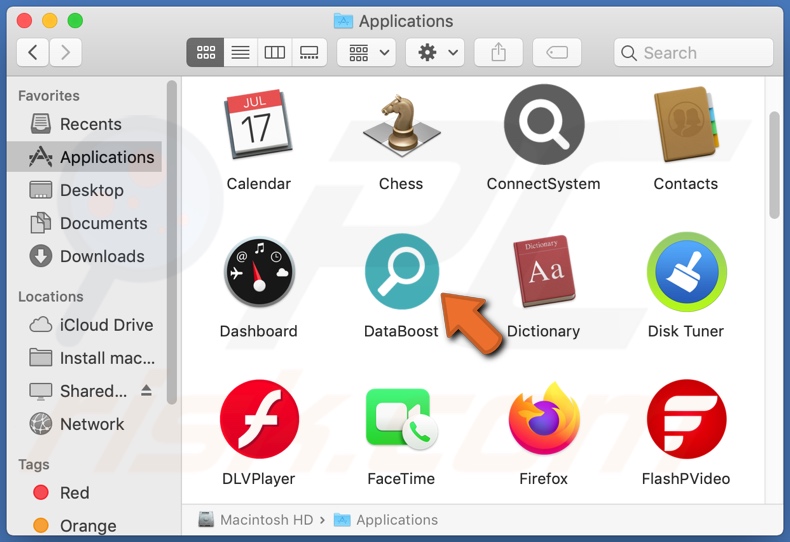
Task: Click Macintosh HD in the path bar
Action: (x=255, y=519)
